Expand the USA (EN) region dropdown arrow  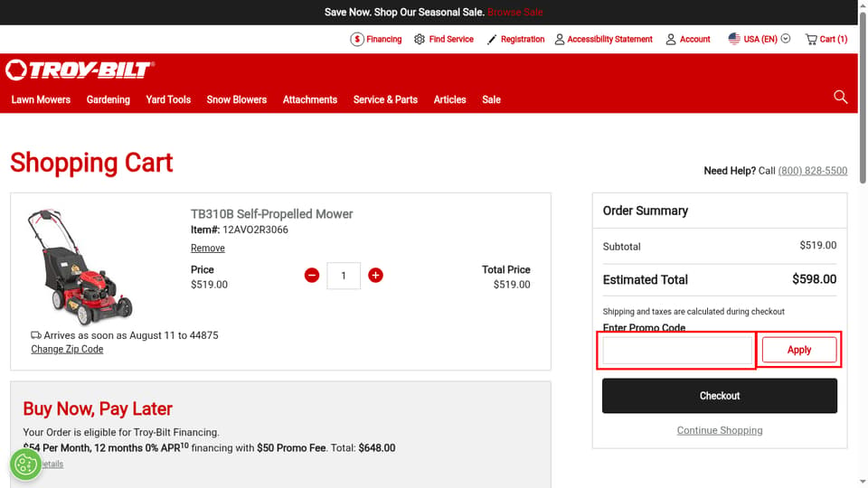pos(786,39)
